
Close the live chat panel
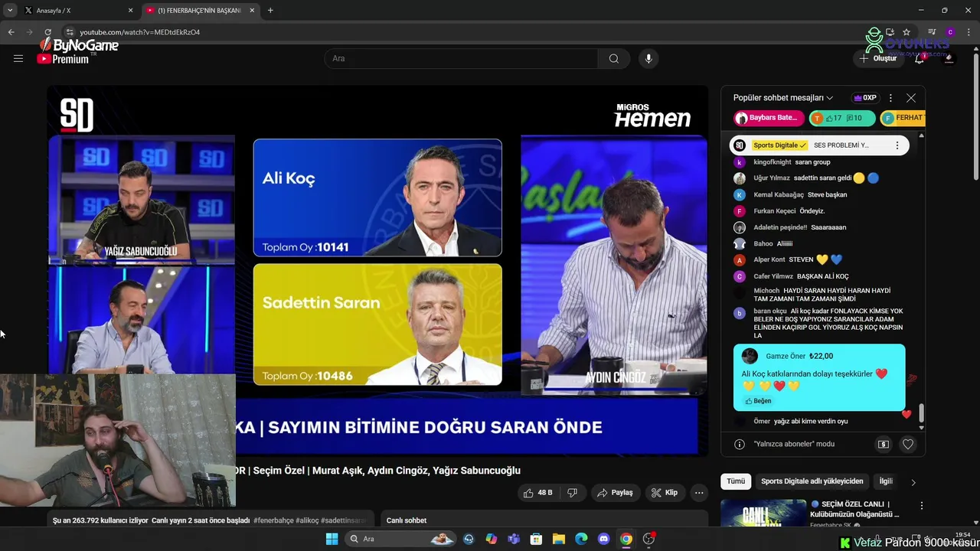[911, 98]
